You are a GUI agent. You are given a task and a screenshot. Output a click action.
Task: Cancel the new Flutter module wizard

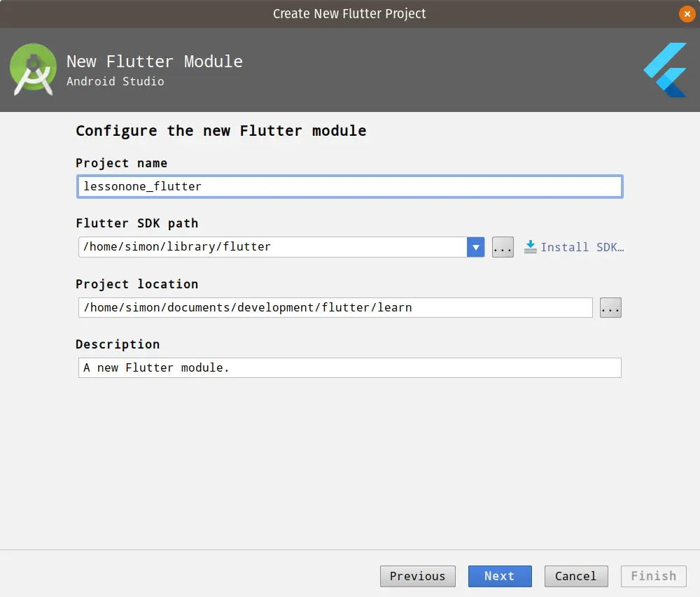coord(576,576)
